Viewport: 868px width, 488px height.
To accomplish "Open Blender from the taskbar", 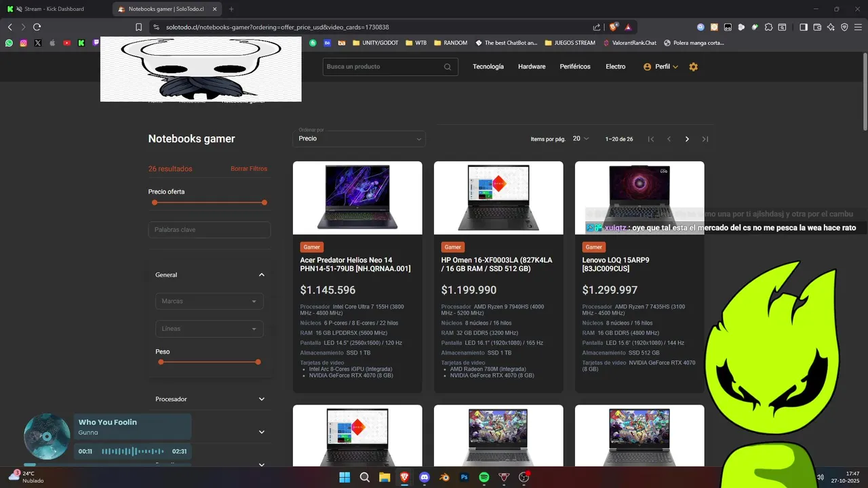I will tap(444, 477).
